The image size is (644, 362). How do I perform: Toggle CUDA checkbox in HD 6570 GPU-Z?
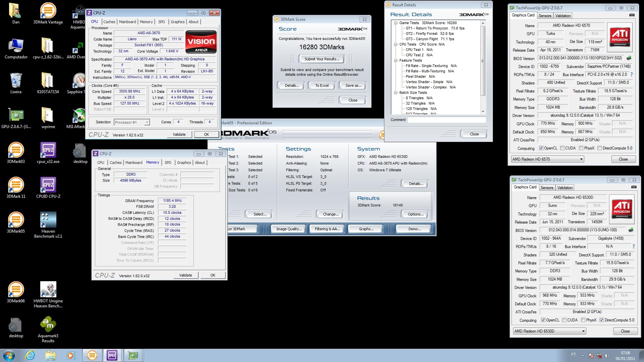562,148
